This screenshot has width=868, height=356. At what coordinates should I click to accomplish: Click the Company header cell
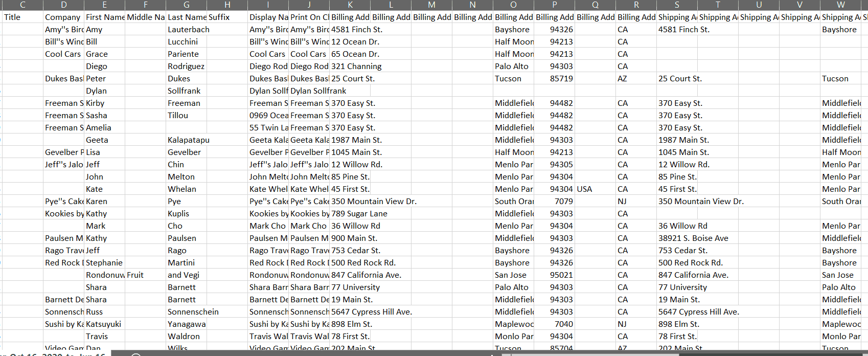(x=64, y=17)
